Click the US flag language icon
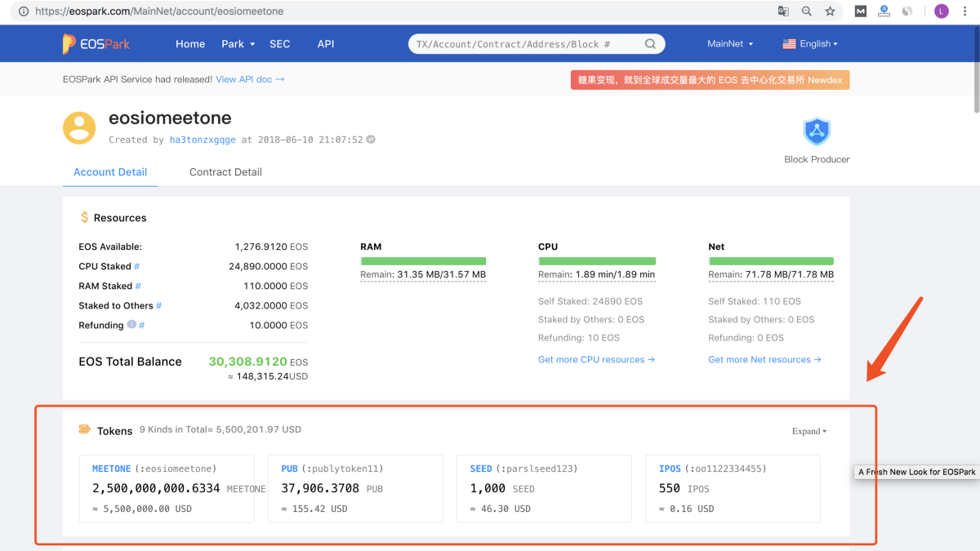 pyautogui.click(x=789, y=44)
